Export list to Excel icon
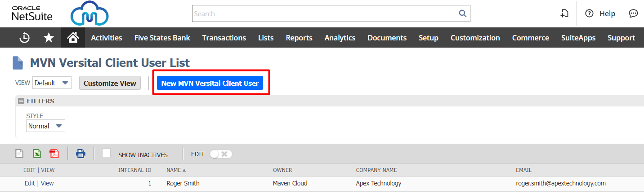 point(37,154)
